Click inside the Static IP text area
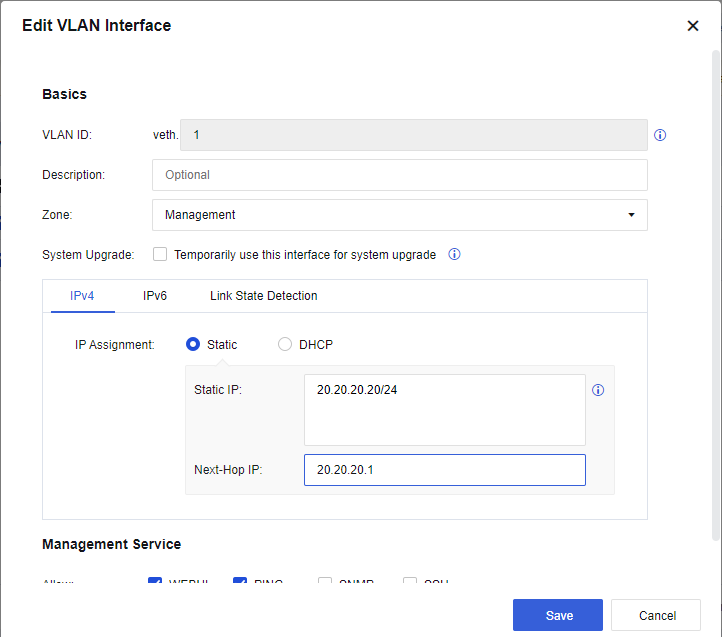722x637 pixels. (444, 410)
